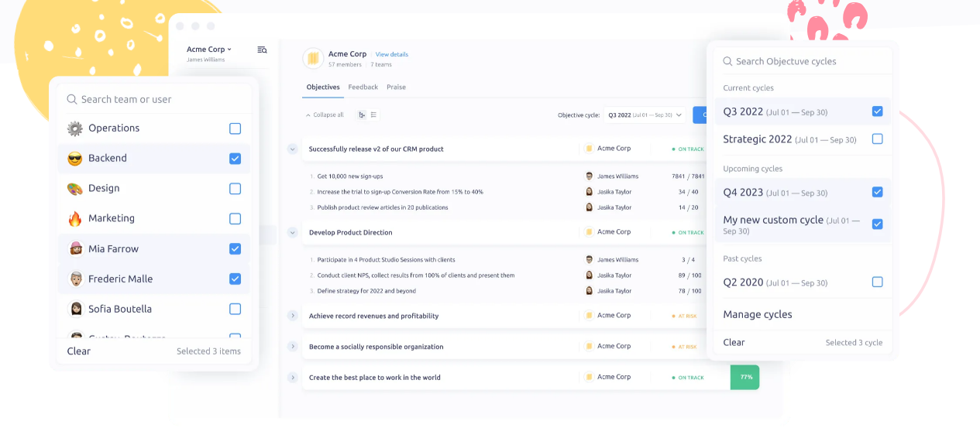980x438 pixels.
Task: Uncheck the Q3 2022 cycle checkbox
Action: [878, 111]
